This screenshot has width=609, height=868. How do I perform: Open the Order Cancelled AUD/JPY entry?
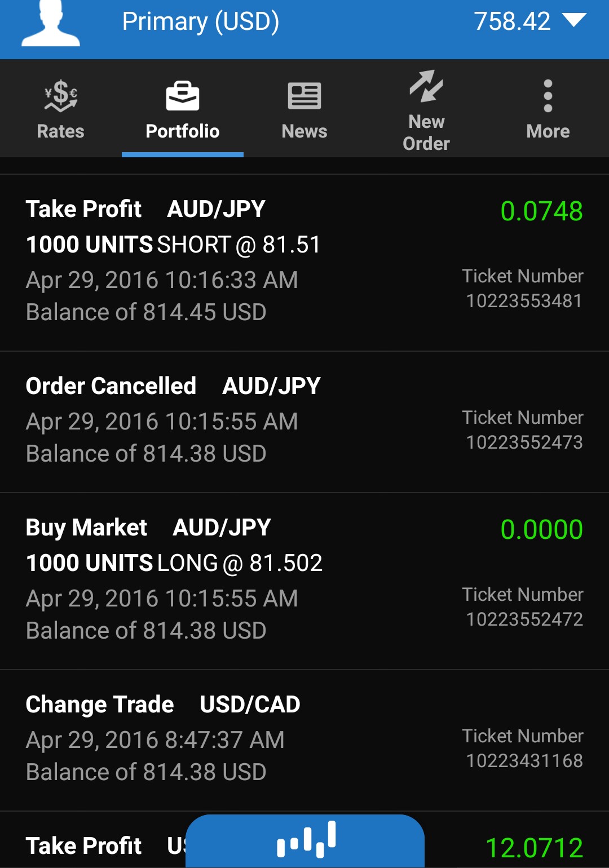(173, 386)
